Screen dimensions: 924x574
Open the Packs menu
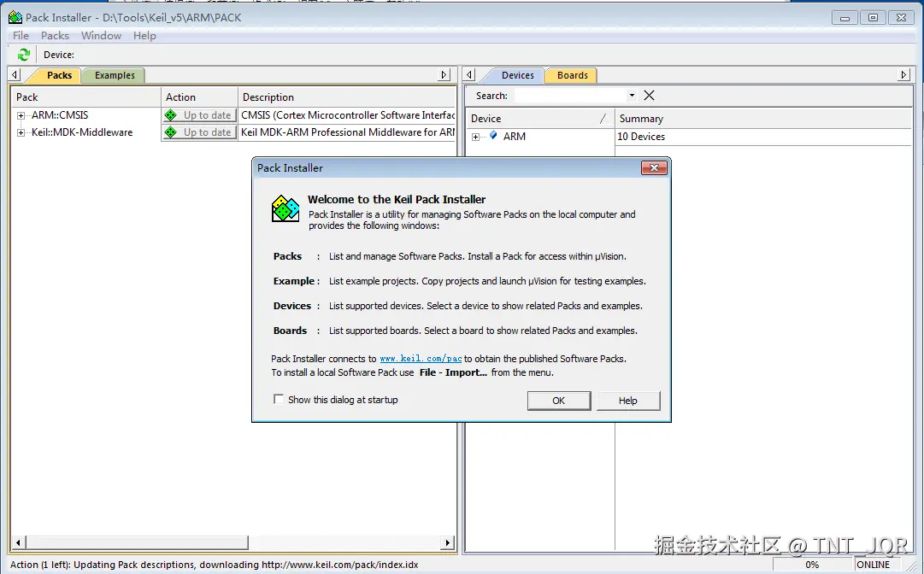tap(55, 35)
